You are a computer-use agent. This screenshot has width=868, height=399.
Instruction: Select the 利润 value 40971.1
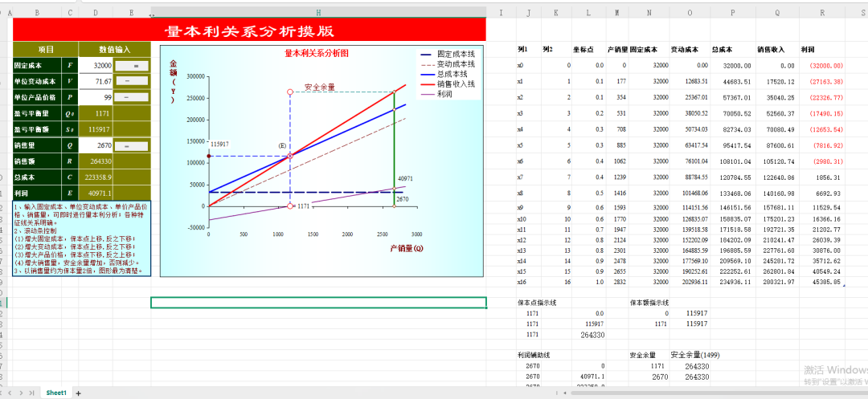96,194
